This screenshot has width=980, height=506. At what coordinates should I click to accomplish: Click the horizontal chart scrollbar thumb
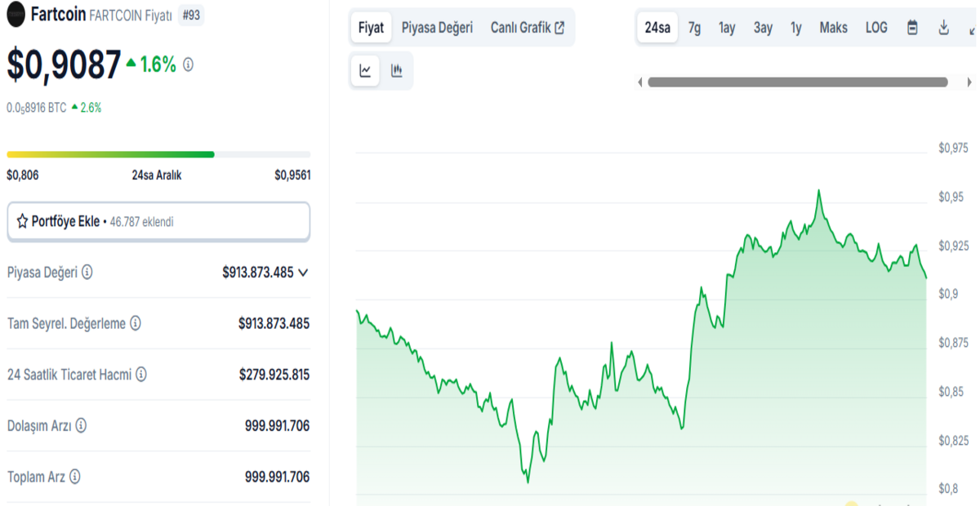(798, 82)
